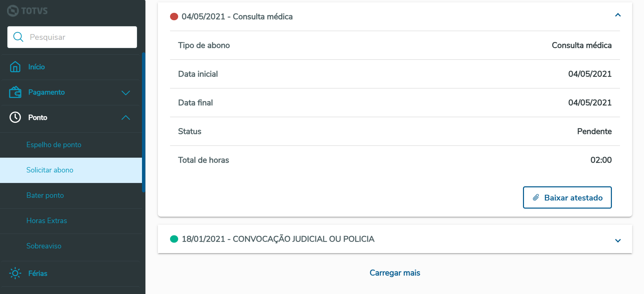Screen dimensions: 644x294
Task: Click the TOTVS logo icon
Action: click(x=13, y=11)
